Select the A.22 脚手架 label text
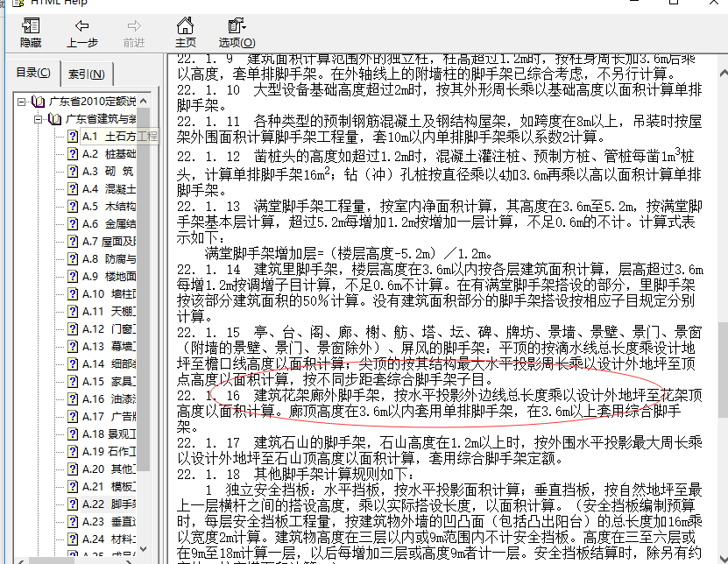The height and width of the screenshot is (564, 728). [109, 504]
